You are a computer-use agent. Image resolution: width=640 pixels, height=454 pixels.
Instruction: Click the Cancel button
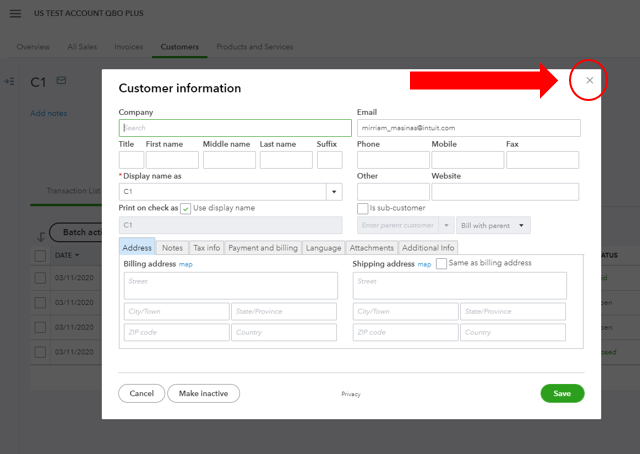point(141,393)
